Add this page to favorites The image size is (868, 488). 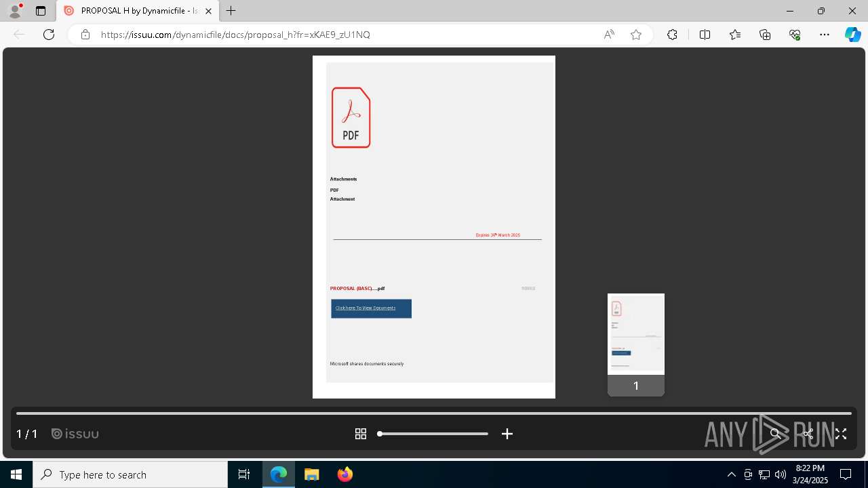click(636, 35)
